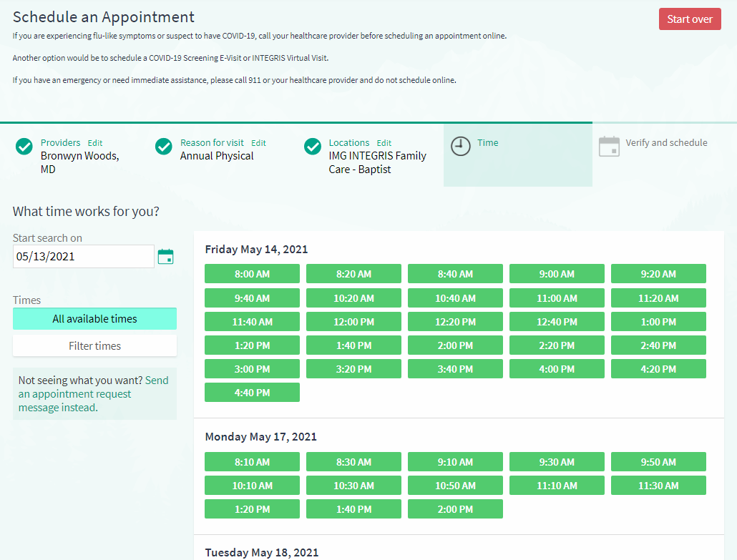Book Friday May 14 at 9:40 AM
This screenshot has width=737, height=560.
[252, 298]
